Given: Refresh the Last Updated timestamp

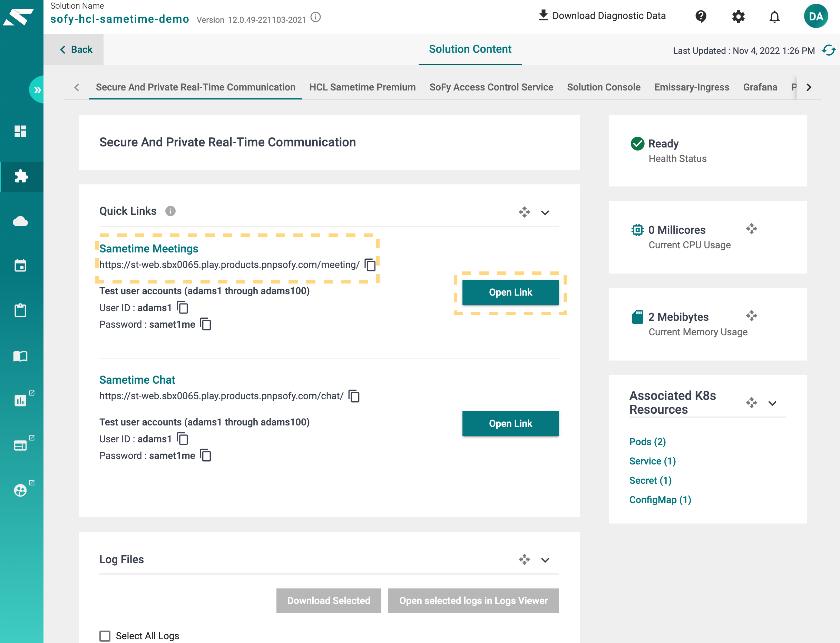Looking at the screenshot, I should [828, 50].
